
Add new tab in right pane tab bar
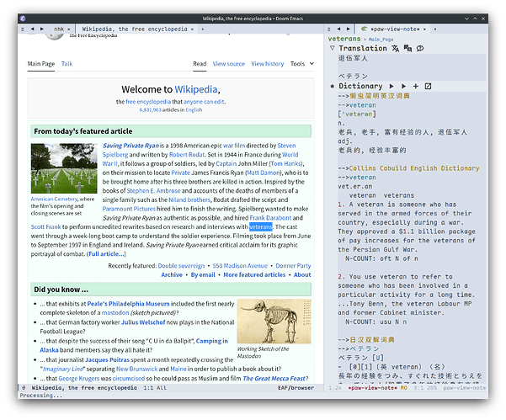(435, 29)
